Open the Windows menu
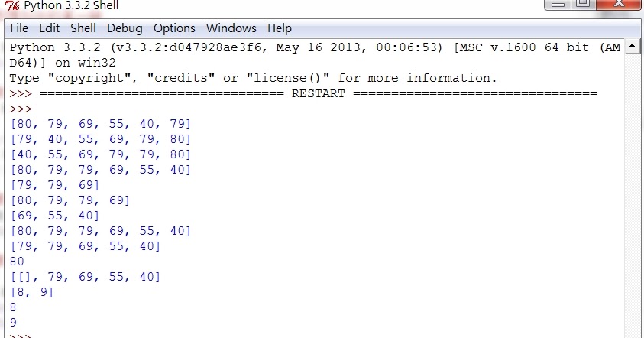Image resolution: width=644 pixels, height=338 pixels. (x=231, y=28)
